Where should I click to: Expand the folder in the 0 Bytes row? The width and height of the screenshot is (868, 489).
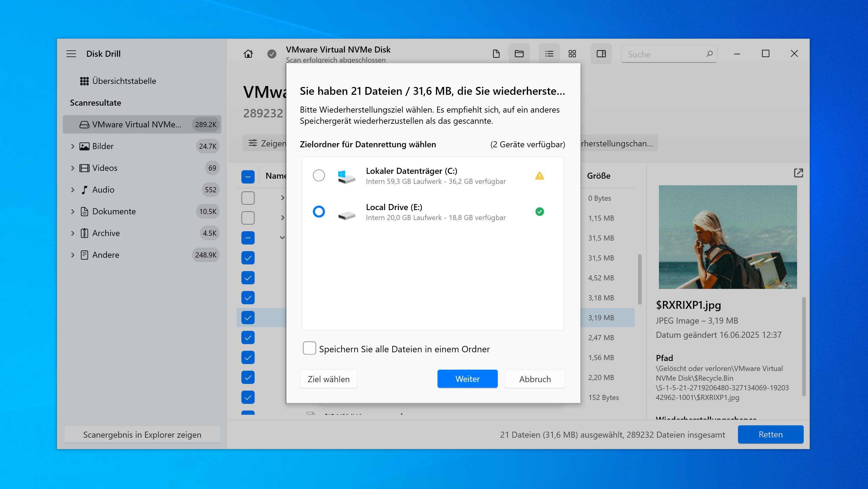point(283,198)
